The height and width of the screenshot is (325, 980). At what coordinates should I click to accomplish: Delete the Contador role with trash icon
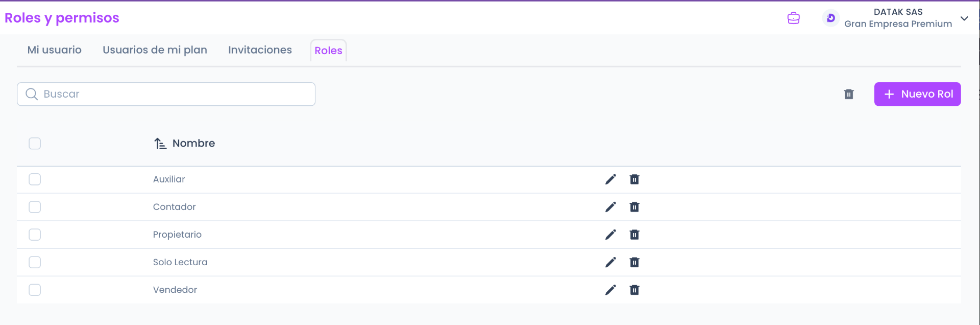(x=634, y=207)
